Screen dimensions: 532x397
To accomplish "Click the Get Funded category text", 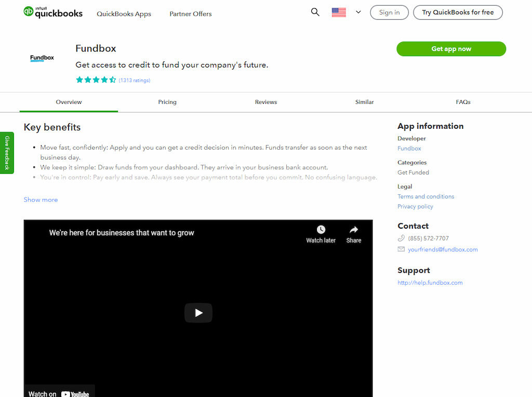I will (x=413, y=173).
